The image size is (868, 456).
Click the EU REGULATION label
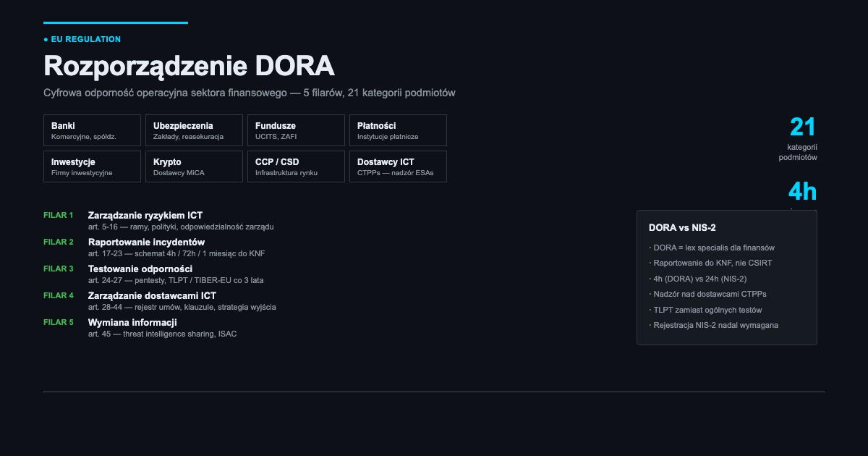coord(85,39)
